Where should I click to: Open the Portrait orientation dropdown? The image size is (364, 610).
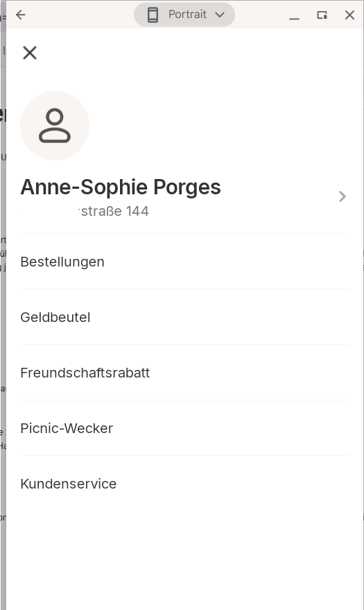(x=184, y=15)
